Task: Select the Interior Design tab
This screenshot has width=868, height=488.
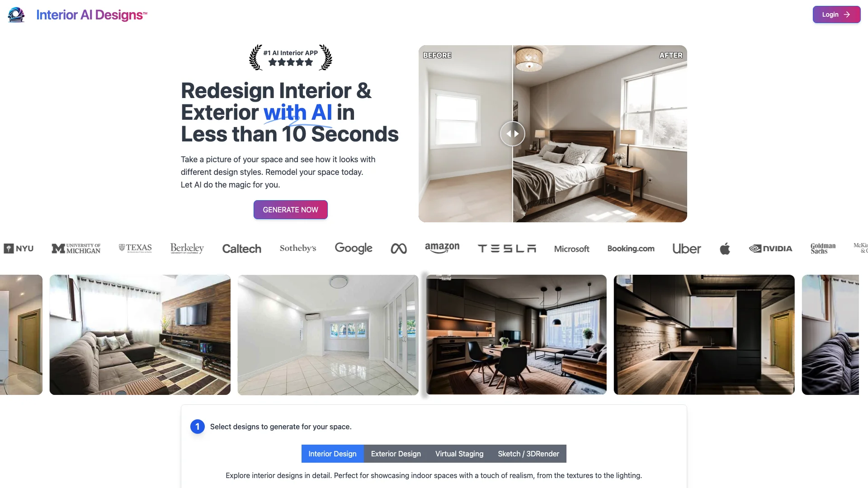Action: point(332,454)
